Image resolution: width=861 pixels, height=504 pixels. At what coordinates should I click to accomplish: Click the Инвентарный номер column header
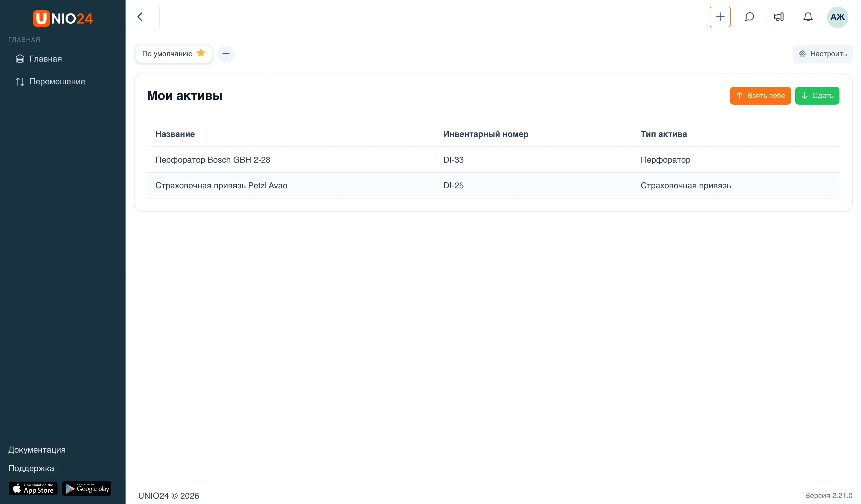coord(486,134)
